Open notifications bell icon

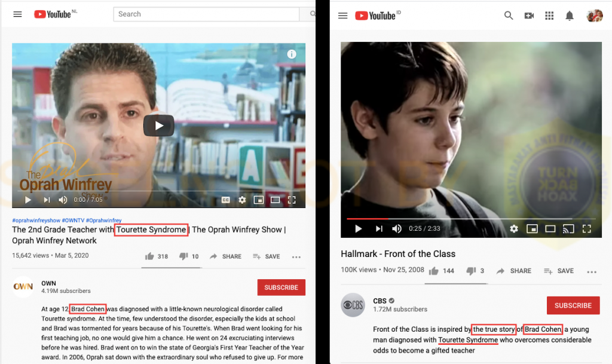[570, 16]
